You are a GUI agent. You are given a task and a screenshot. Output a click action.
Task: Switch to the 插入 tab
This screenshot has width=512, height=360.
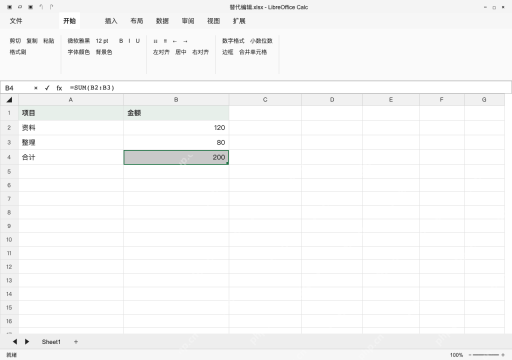click(x=111, y=21)
